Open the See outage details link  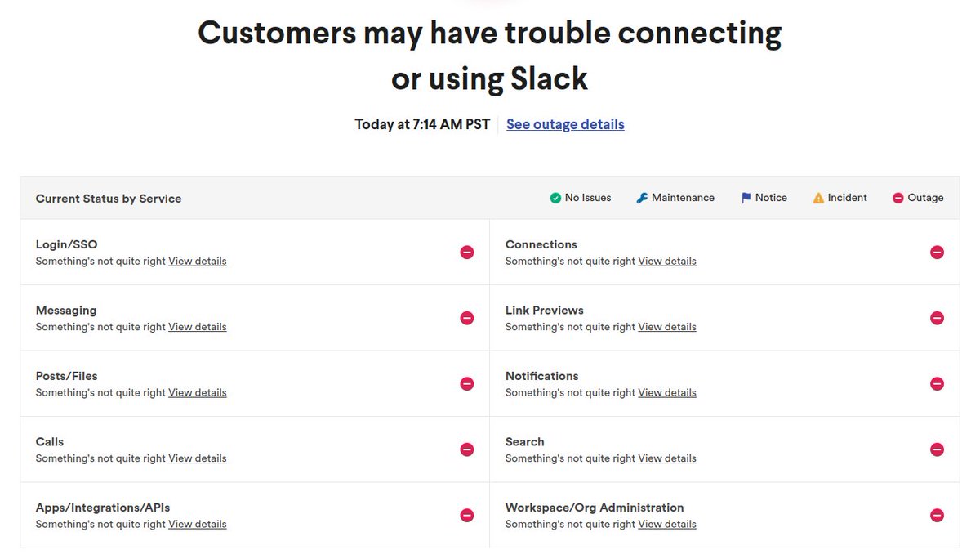pyautogui.click(x=565, y=124)
